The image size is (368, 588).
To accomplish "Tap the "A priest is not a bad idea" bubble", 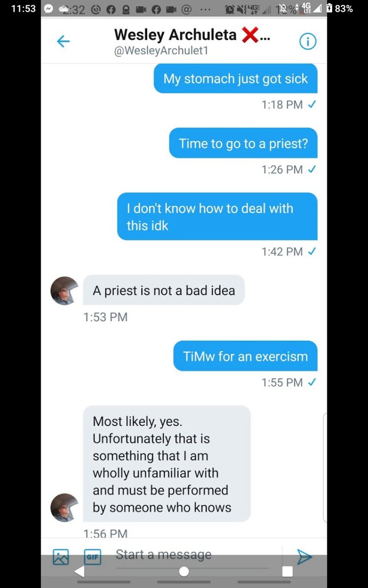I will tap(164, 290).
